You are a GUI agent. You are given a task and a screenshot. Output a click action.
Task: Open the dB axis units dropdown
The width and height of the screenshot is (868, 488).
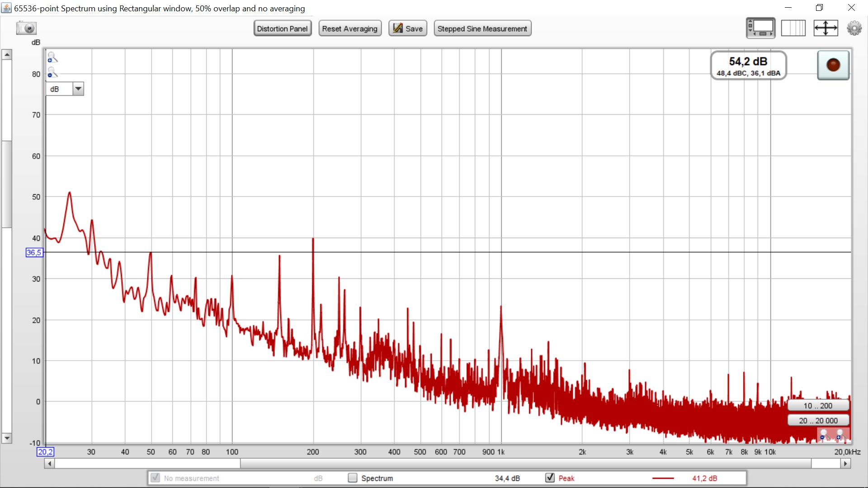point(78,89)
